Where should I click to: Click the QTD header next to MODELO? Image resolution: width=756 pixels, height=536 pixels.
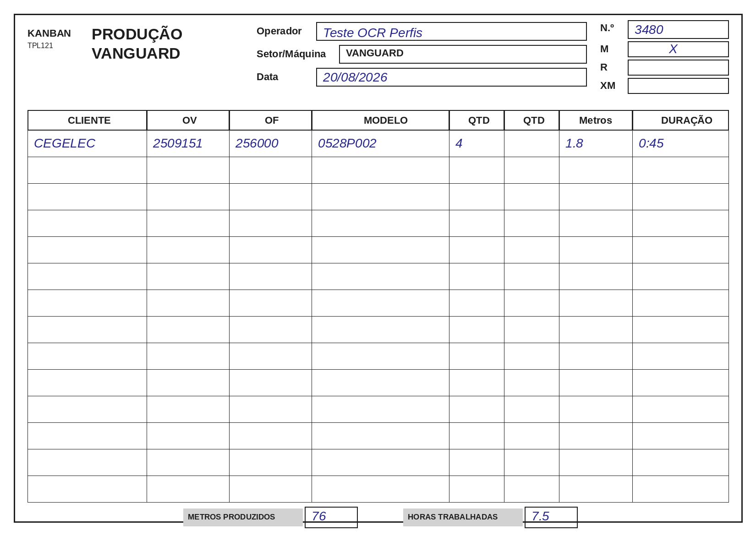coord(477,120)
